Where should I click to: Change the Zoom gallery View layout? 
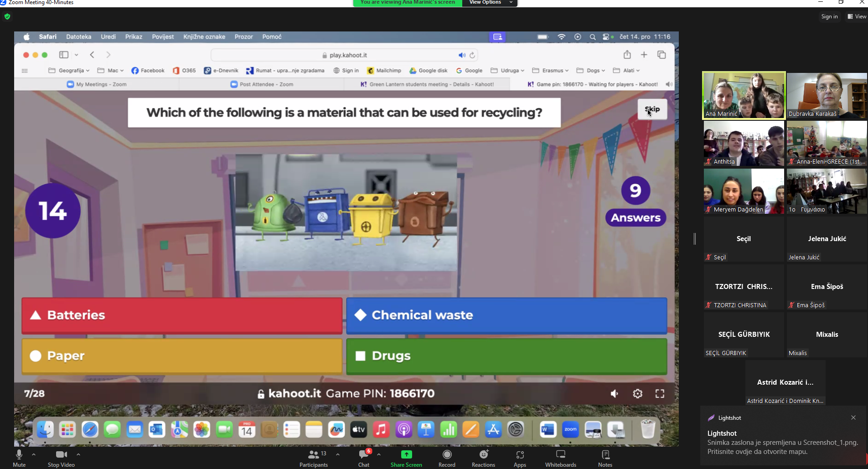click(857, 16)
